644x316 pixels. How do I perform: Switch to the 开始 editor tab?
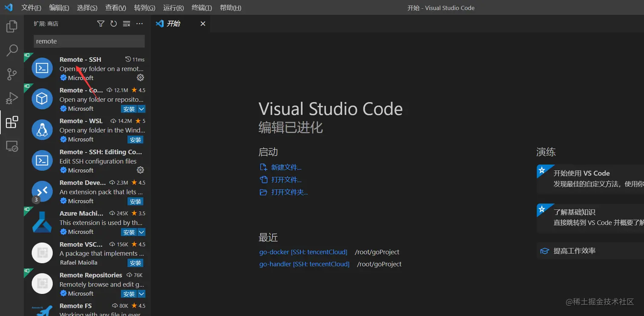tap(181, 24)
